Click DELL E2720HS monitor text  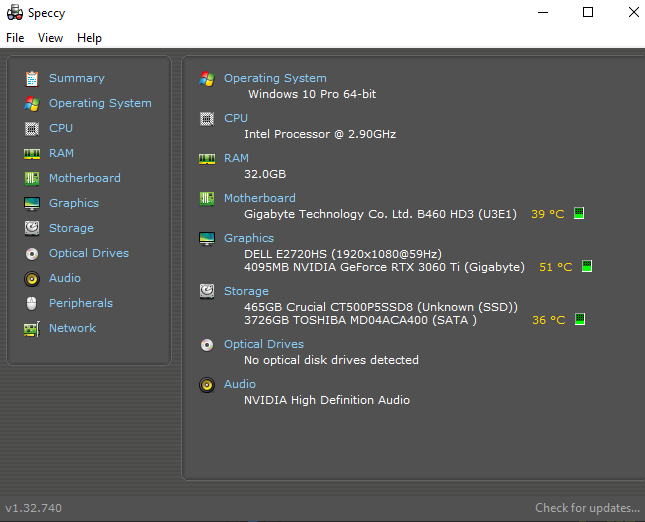[x=343, y=254]
